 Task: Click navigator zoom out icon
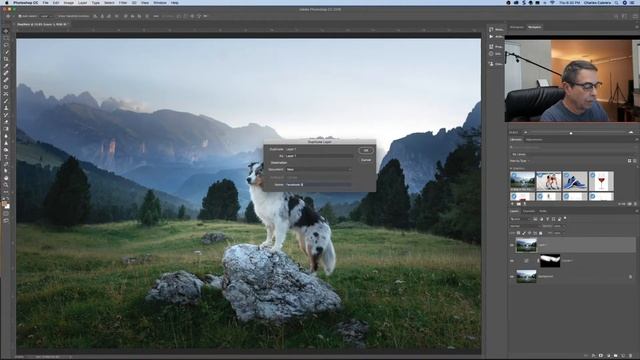525,133
